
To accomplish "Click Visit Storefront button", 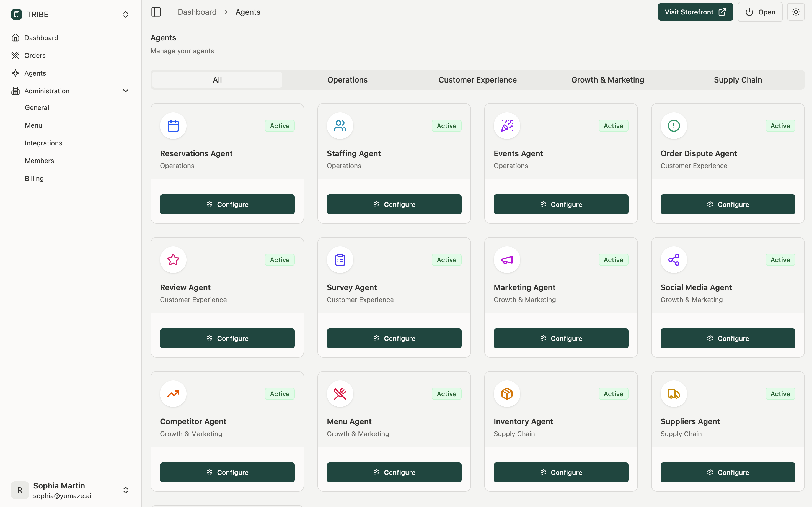I will (695, 12).
